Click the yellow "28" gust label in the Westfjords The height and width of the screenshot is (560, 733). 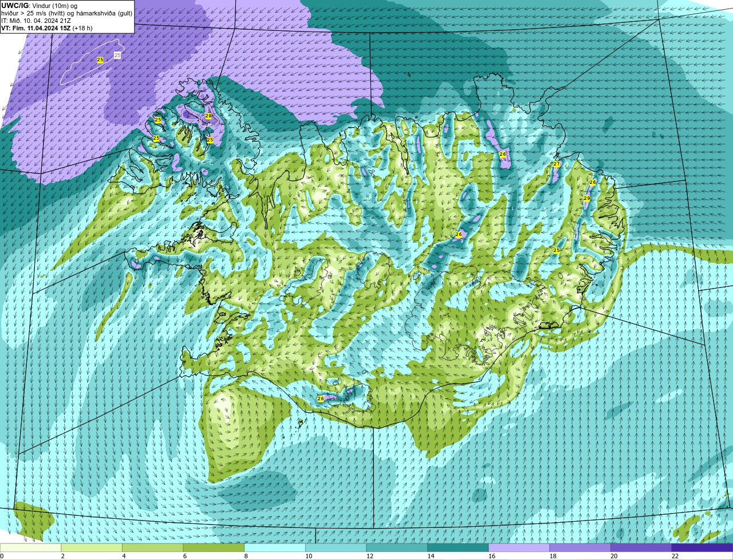(208, 116)
